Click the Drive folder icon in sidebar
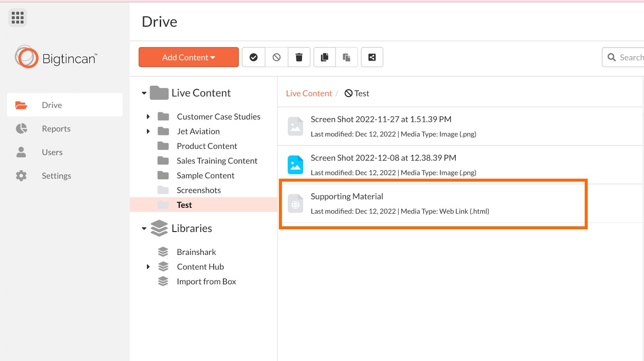This screenshot has height=361, width=644. click(21, 105)
